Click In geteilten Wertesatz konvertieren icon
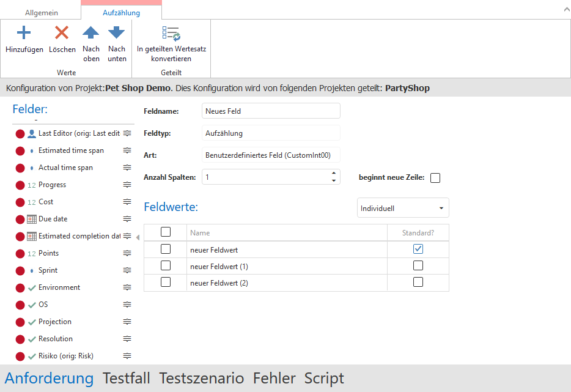 tap(171, 33)
